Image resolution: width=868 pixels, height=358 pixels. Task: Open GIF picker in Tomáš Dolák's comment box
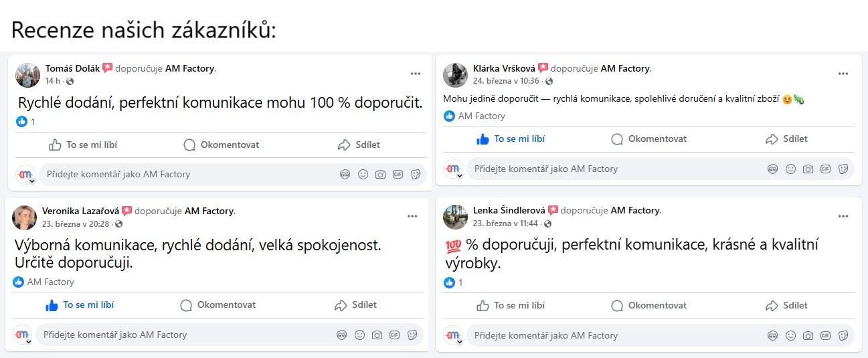pyautogui.click(x=398, y=175)
